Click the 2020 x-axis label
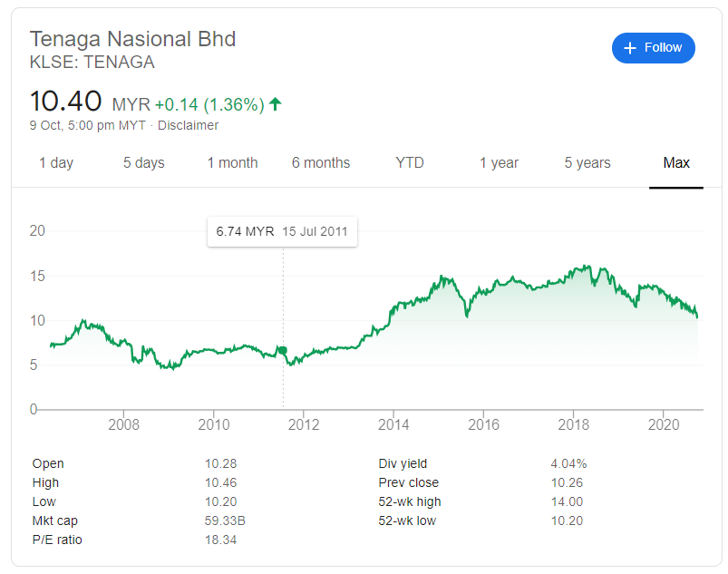728x574 pixels. pyautogui.click(x=664, y=424)
